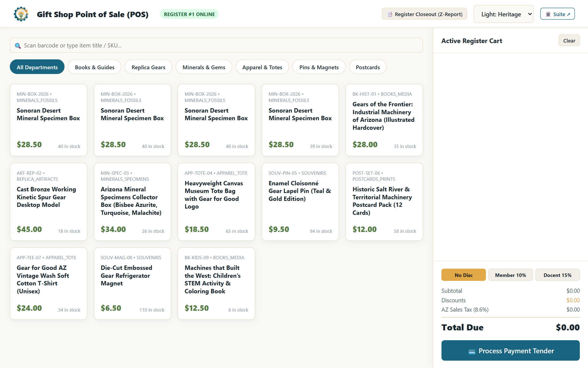Filter by Replica Gears department
The width and height of the screenshot is (588, 368).
click(148, 67)
